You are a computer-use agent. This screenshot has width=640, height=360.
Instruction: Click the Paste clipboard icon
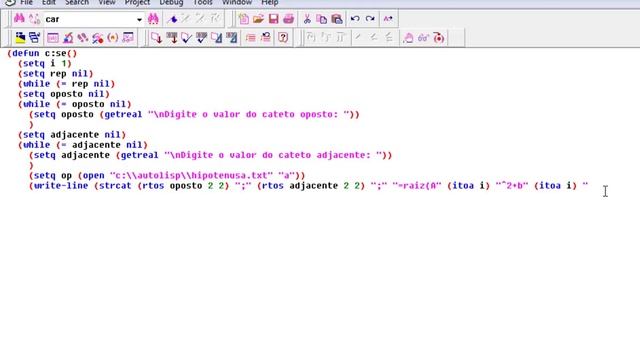(x=337, y=19)
